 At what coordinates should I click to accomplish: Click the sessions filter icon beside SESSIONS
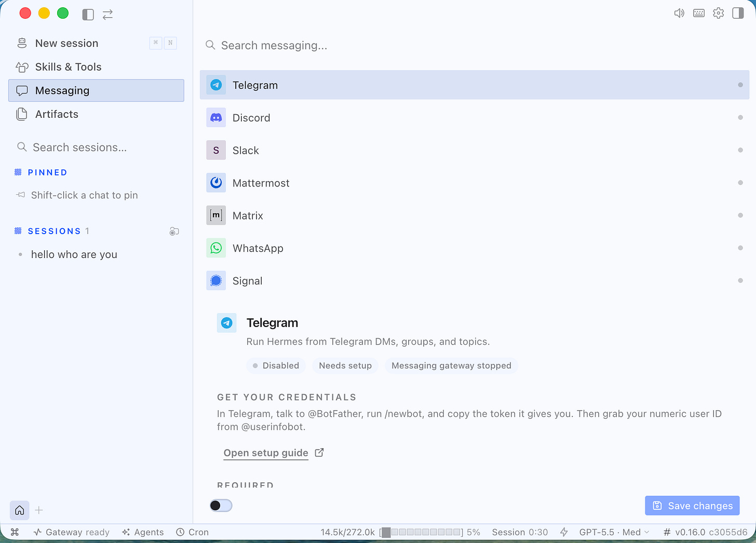174,232
